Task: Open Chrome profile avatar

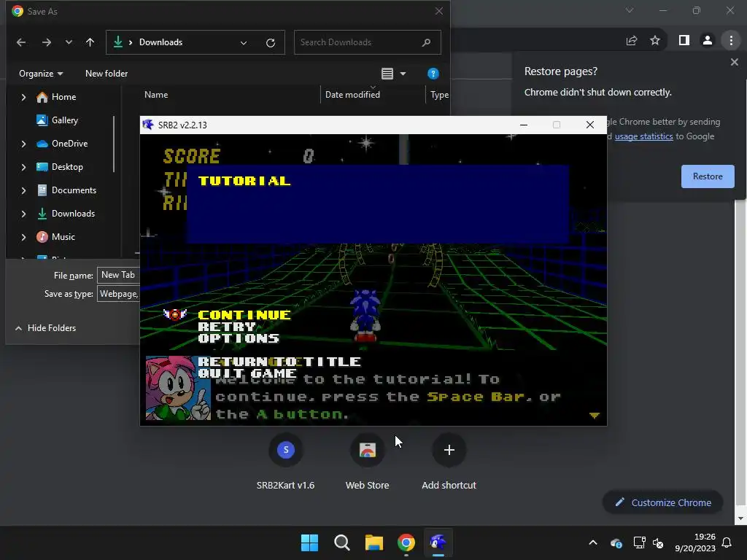Action: point(708,41)
